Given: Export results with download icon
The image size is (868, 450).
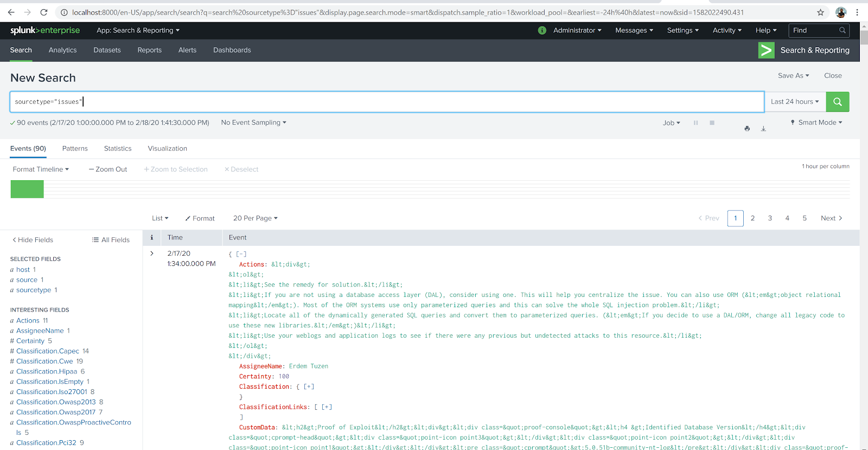Looking at the screenshot, I should click(763, 129).
